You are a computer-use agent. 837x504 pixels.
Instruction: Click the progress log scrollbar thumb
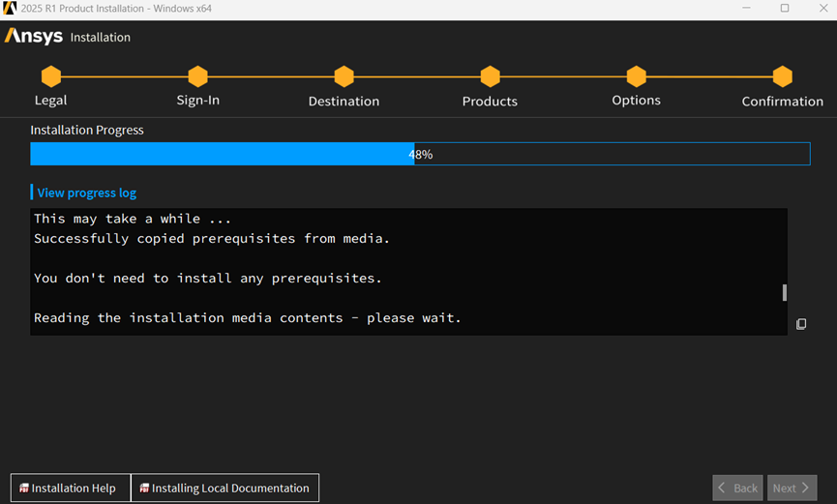[784, 292]
